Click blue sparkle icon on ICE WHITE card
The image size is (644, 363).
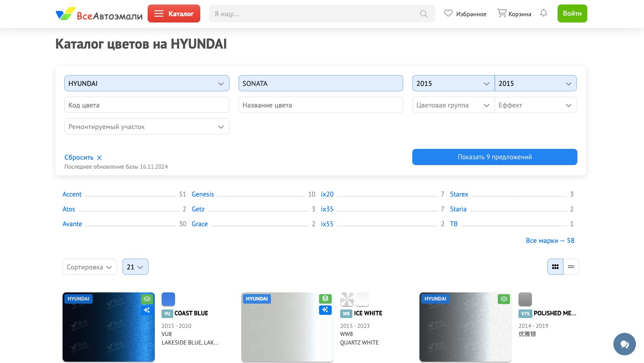tap(325, 310)
